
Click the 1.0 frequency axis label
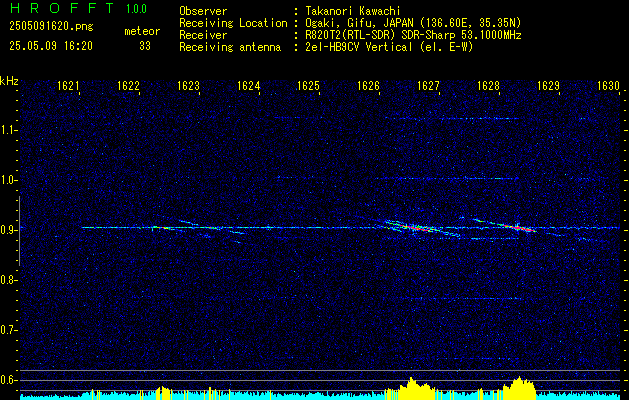(x=8, y=180)
